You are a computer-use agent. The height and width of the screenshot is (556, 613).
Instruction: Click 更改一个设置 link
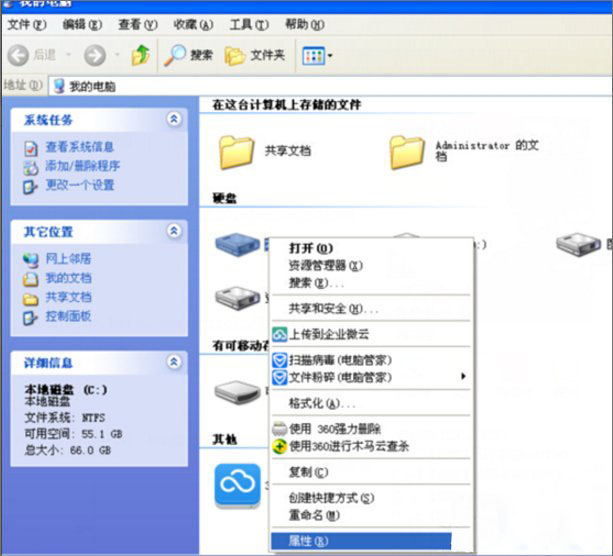point(80,185)
